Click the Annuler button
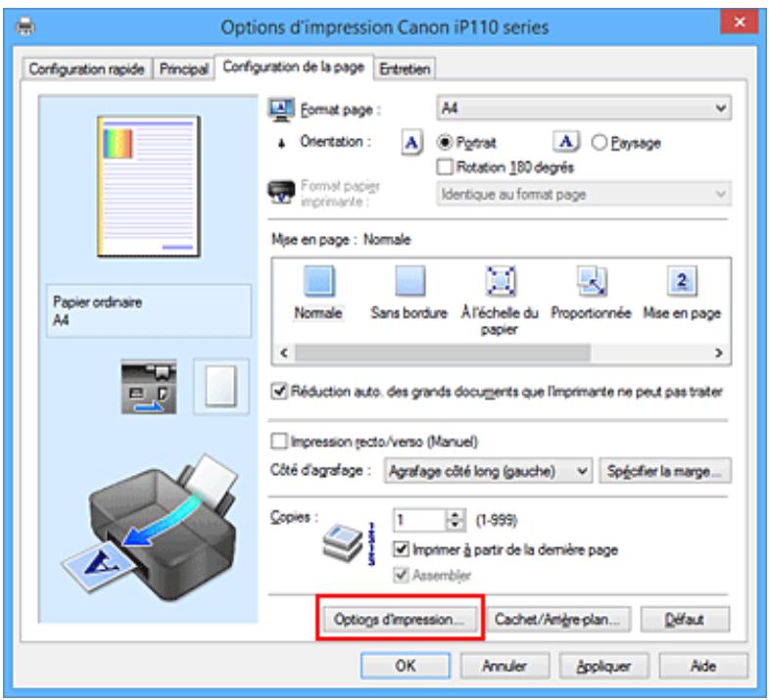769x700 pixels. [x=505, y=666]
